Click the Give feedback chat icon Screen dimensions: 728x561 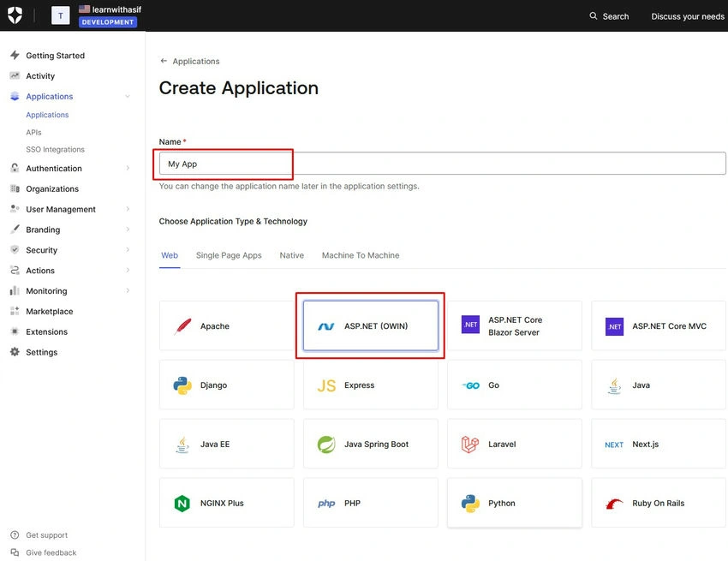[15, 552]
